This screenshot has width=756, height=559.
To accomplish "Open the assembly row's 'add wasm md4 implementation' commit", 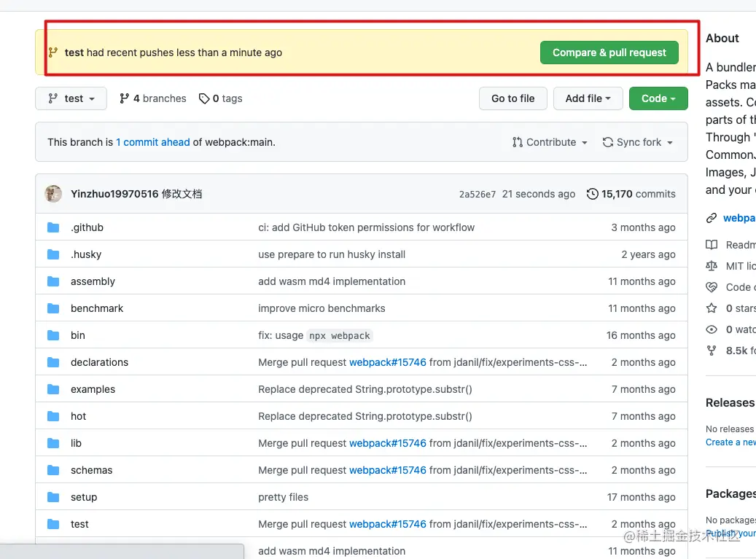I will pyautogui.click(x=332, y=281).
